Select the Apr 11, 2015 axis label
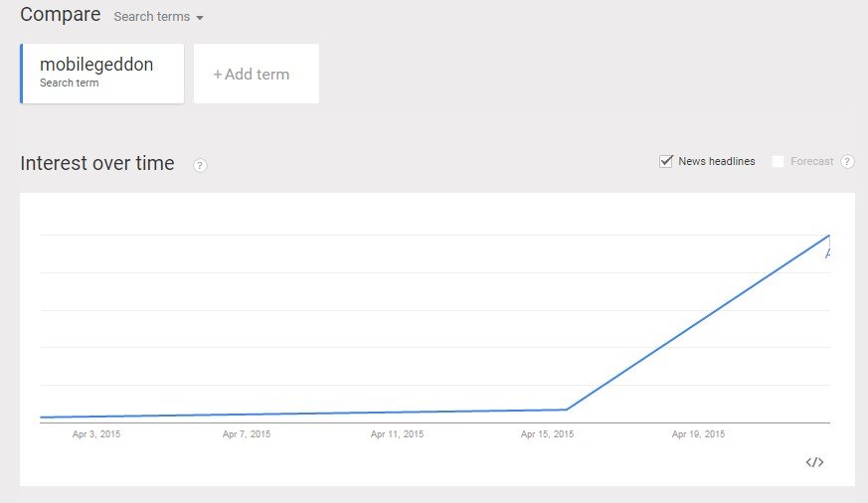Image resolution: width=868 pixels, height=503 pixels. (397, 433)
